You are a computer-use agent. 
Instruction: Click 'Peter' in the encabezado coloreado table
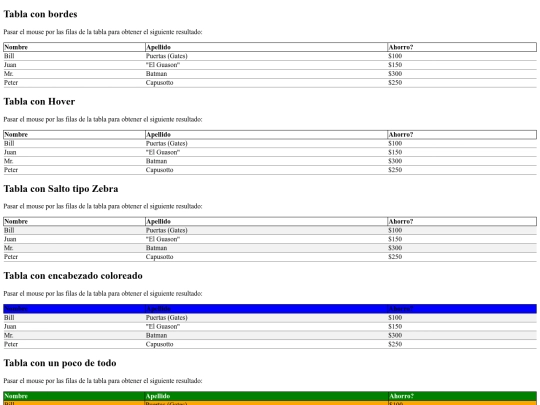[x=11, y=344]
